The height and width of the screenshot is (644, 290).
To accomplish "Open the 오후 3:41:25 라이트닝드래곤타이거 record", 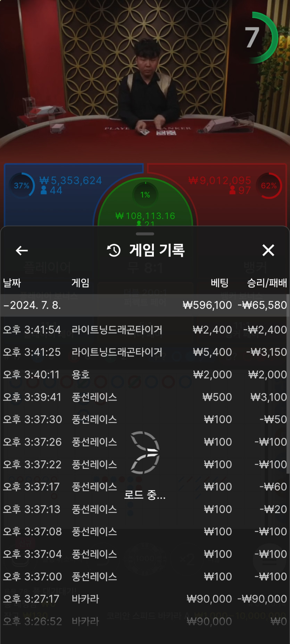I will point(145,352).
